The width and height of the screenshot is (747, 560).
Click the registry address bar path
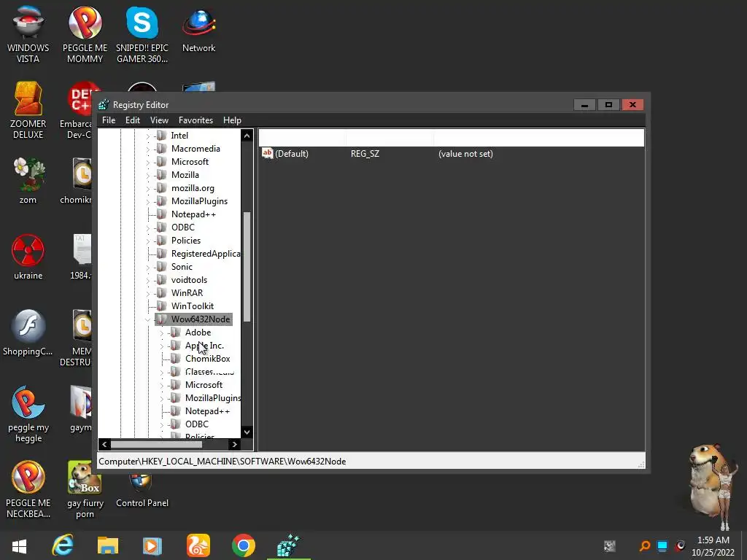pyautogui.click(x=222, y=462)
